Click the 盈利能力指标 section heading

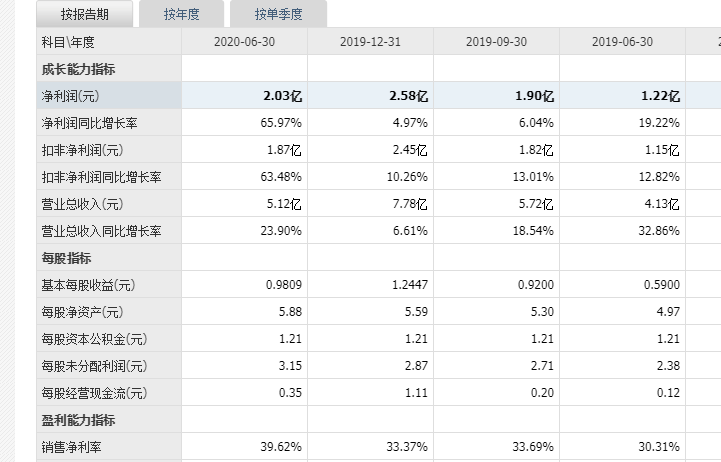point(78,420)
